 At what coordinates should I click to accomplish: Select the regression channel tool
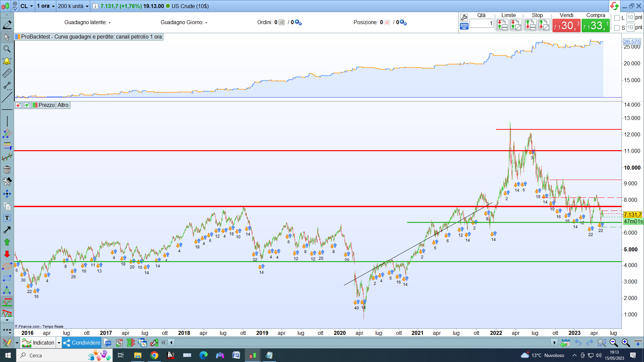[7, 158]
